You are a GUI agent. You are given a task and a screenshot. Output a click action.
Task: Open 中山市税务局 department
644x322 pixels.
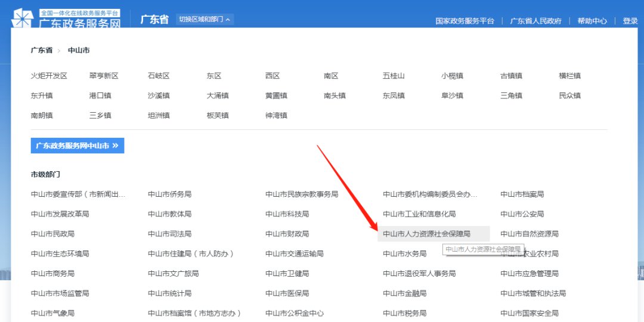(404, 313)
